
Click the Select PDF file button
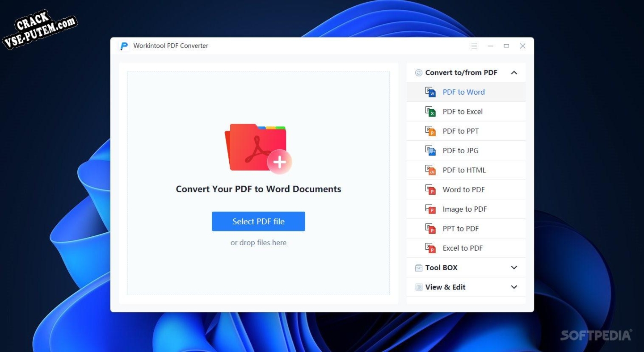pyautogui.click(x=258, y=222)
